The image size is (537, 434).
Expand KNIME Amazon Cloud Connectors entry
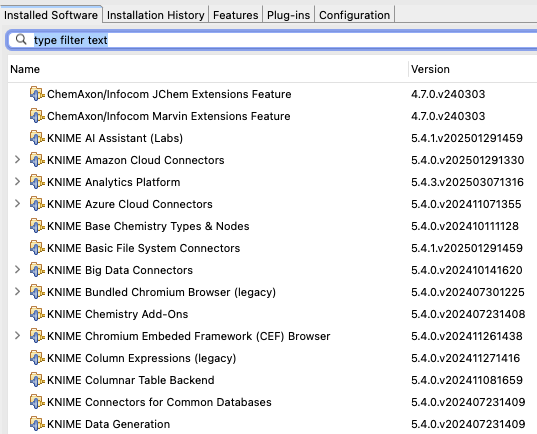click(17, 160)
